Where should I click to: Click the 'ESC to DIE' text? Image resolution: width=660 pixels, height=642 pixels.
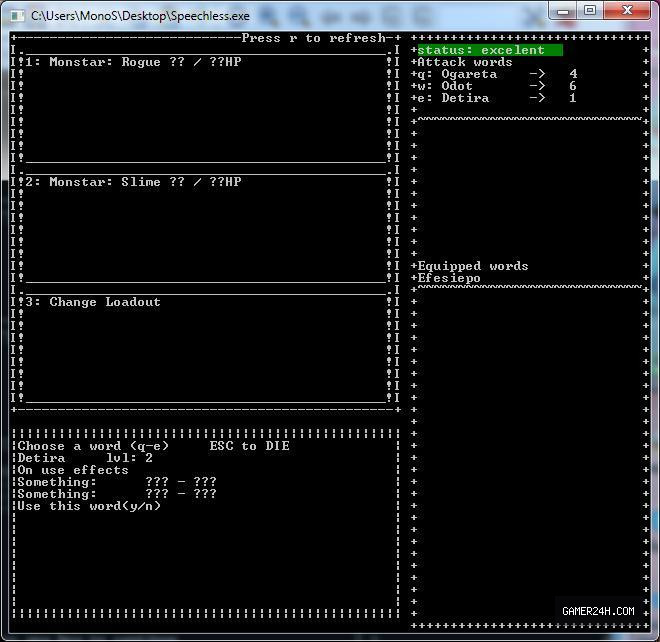250,446
